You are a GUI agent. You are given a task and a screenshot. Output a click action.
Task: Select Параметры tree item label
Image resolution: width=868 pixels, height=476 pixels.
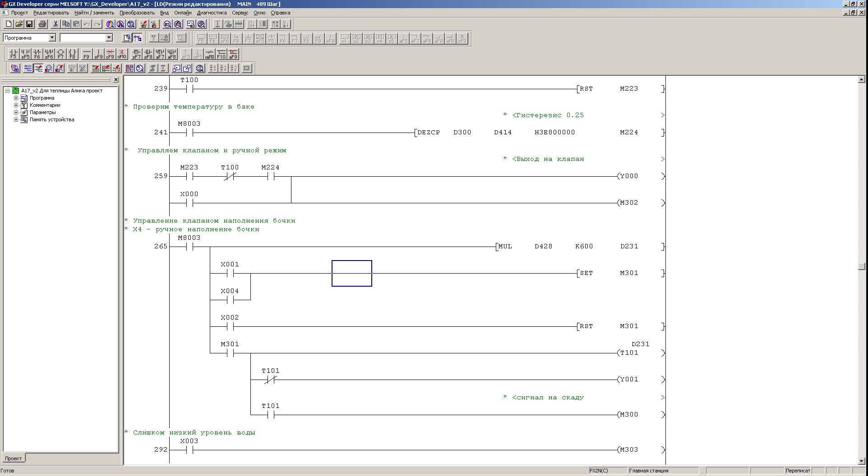tap(43, 112)
